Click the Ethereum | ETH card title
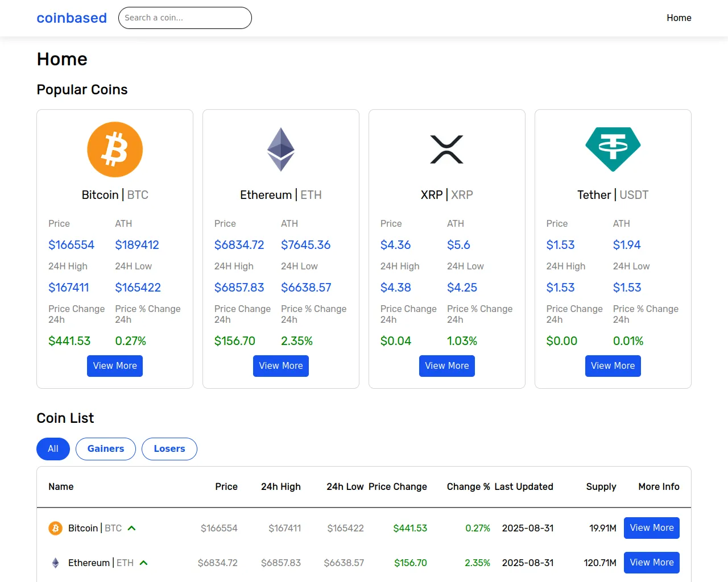This screenshot has width=728, height=582. click(281, 195)
